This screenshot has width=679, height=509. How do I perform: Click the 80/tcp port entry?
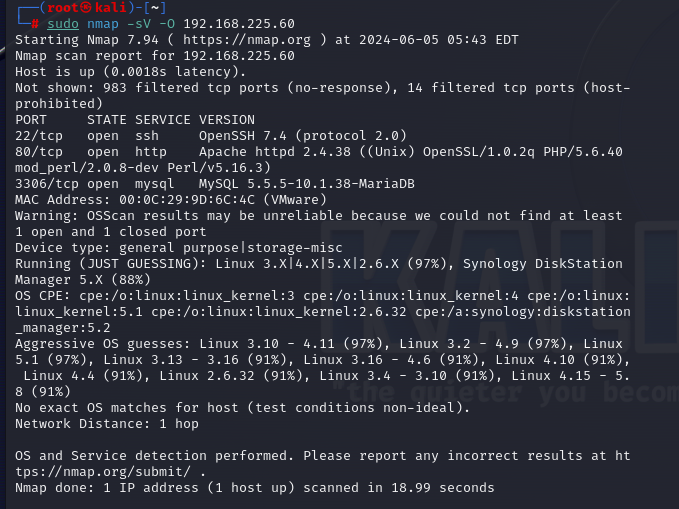pos(39,152)
